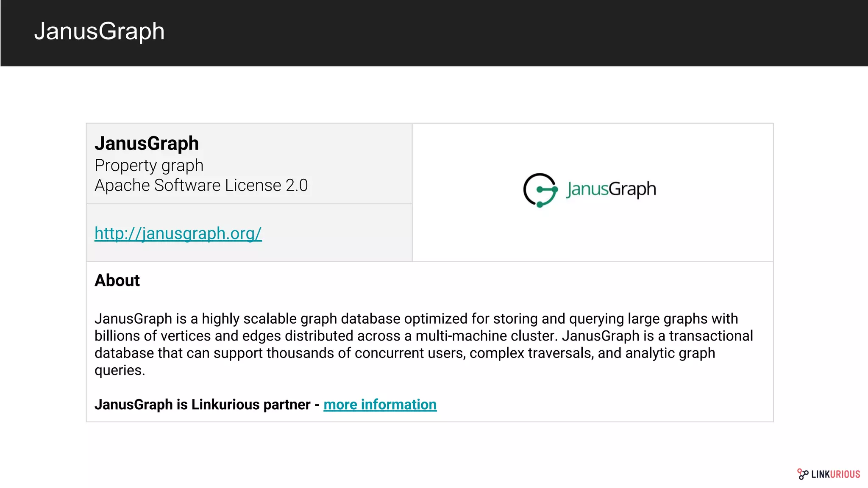The image size is (868, 488).
Task: Click the JanusGraph logo image
Action: pyautogui.click(x=590, y=190)
